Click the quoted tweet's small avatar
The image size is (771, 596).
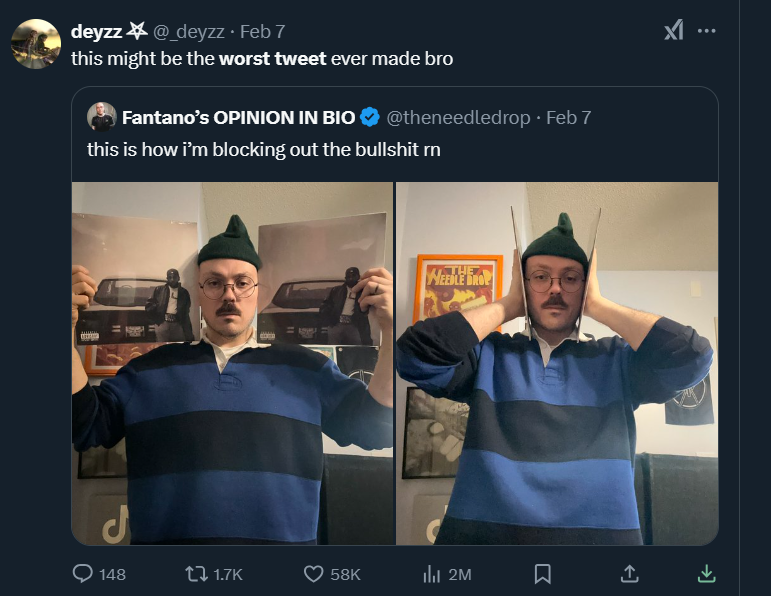(101, 116)
